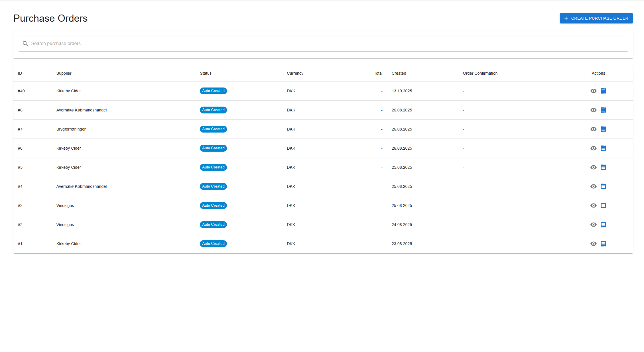Click the receipt icon for order #2
644x352 pixels.
click(x=603, y=224)
